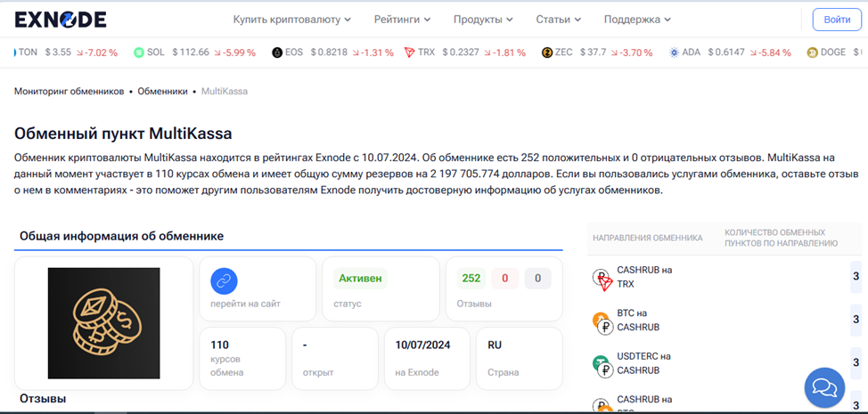
Task: Click the RU Страна card
Action: (x=520, y=359)
